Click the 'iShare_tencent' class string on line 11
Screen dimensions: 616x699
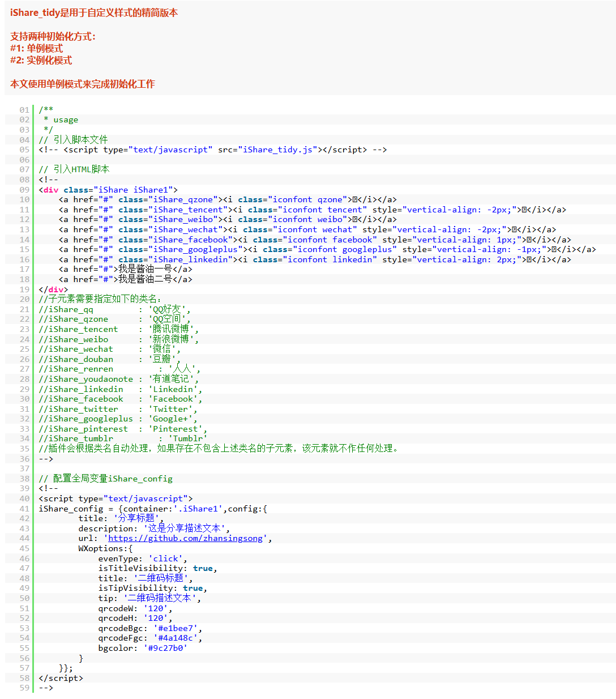[x=188, y=210]
